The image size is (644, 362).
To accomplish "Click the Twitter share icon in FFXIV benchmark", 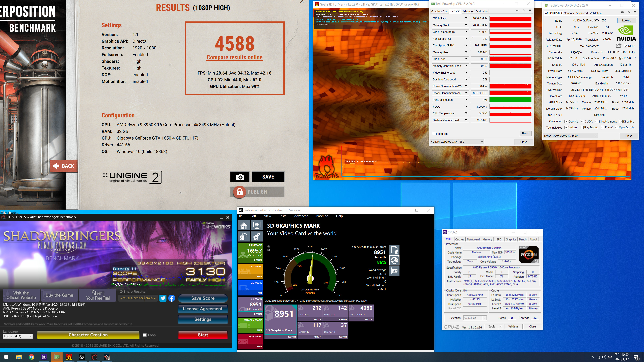I will pos(163,298).
